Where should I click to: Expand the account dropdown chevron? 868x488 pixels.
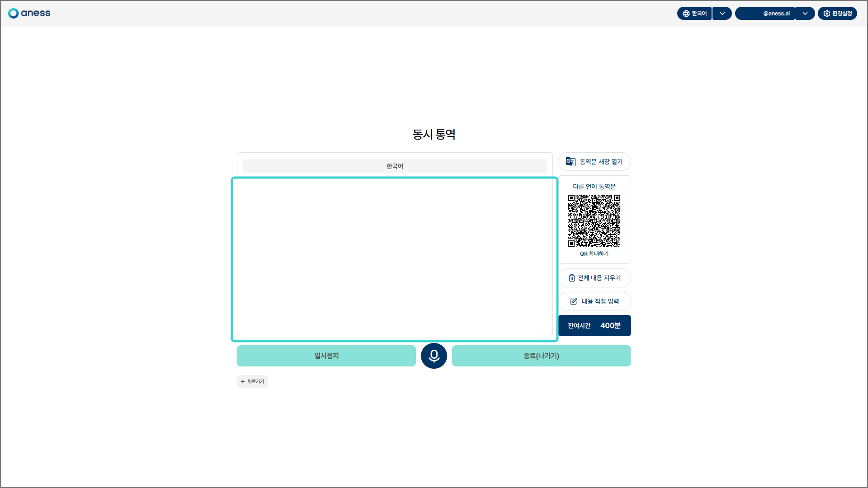(805, 14)
